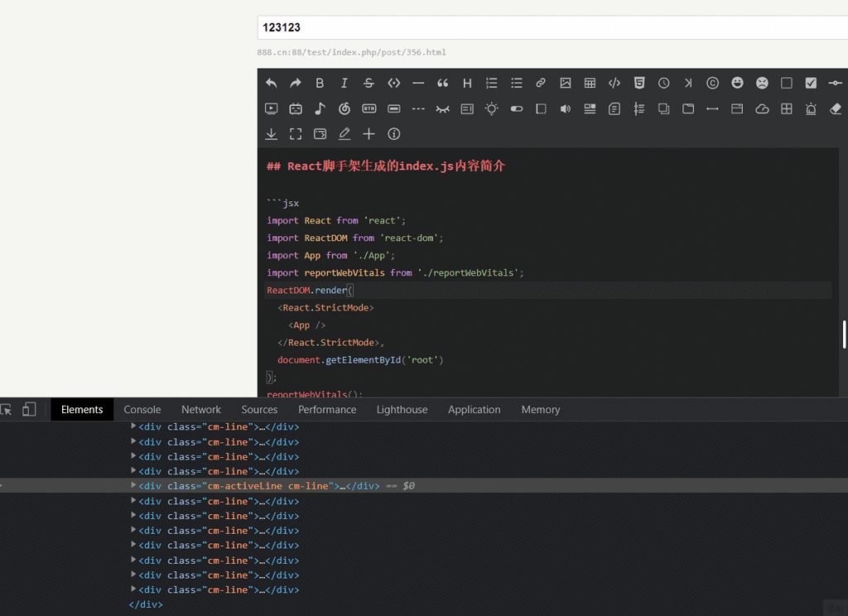Insert a hyperlink using the link icon
Image resolution: width=848 pixels, height=616 pixels.
click(x=541, y=83)
